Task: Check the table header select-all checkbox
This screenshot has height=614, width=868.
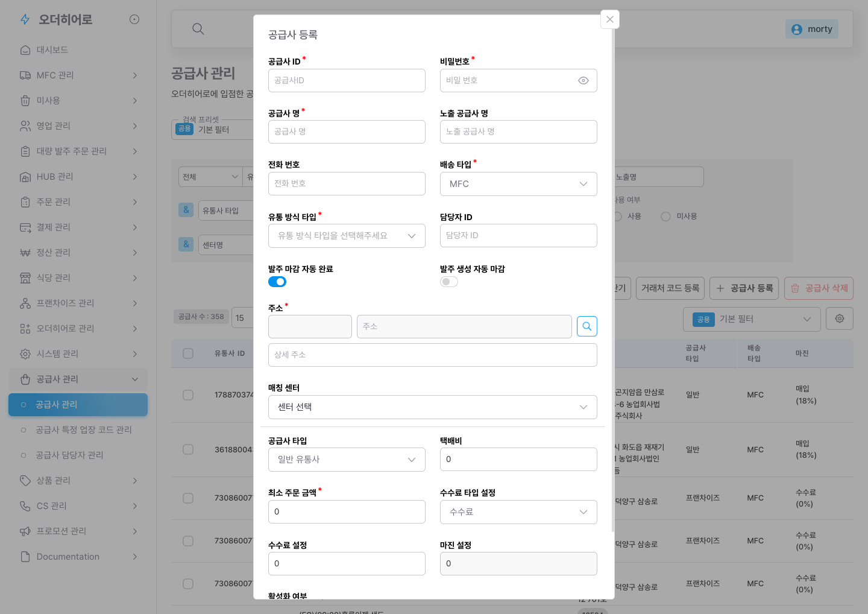Action: (x=188, y=353)
